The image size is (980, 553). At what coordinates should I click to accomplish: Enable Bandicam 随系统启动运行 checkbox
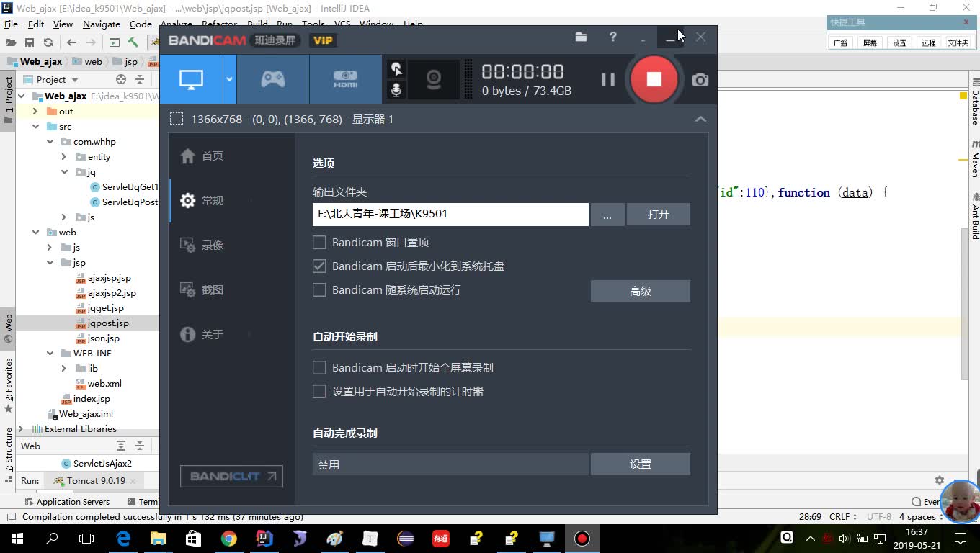[319, 290]
